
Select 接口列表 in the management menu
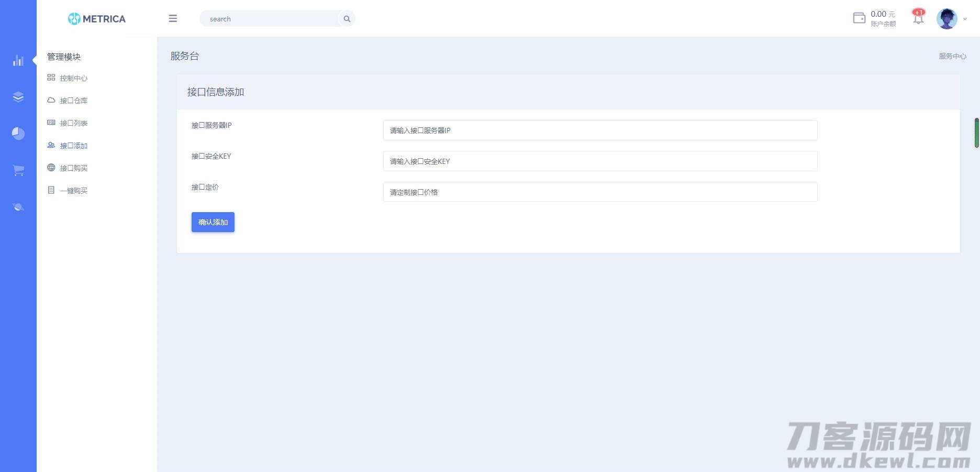pyautogui.click(x=73, y=123)
